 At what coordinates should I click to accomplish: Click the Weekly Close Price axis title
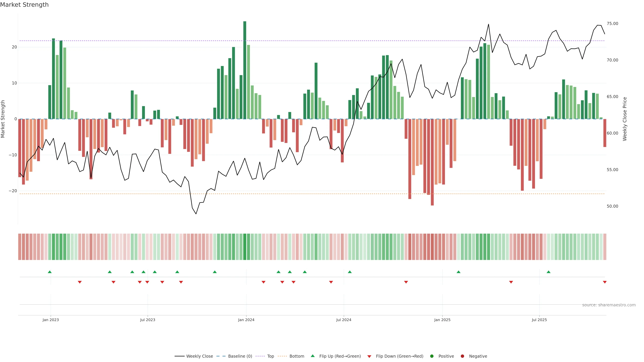[625, 119]
